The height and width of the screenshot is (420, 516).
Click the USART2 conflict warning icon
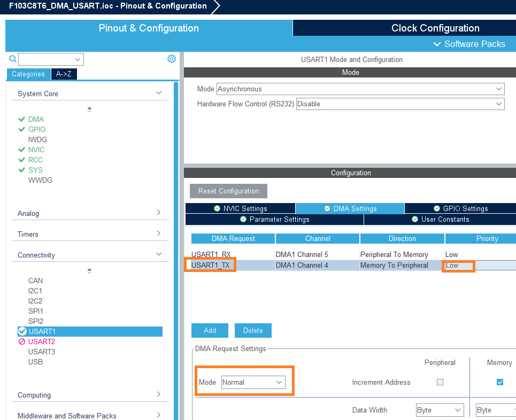[x=22, y=341]
